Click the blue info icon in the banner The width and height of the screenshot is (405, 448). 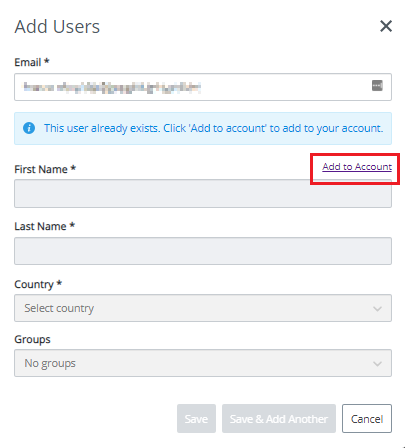point(29,128)
